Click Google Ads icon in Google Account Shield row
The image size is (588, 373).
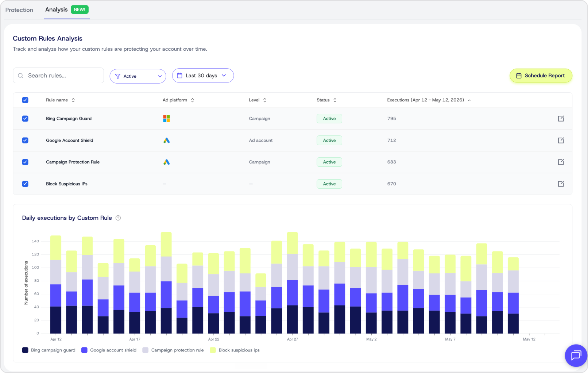[x=166, y=141]
